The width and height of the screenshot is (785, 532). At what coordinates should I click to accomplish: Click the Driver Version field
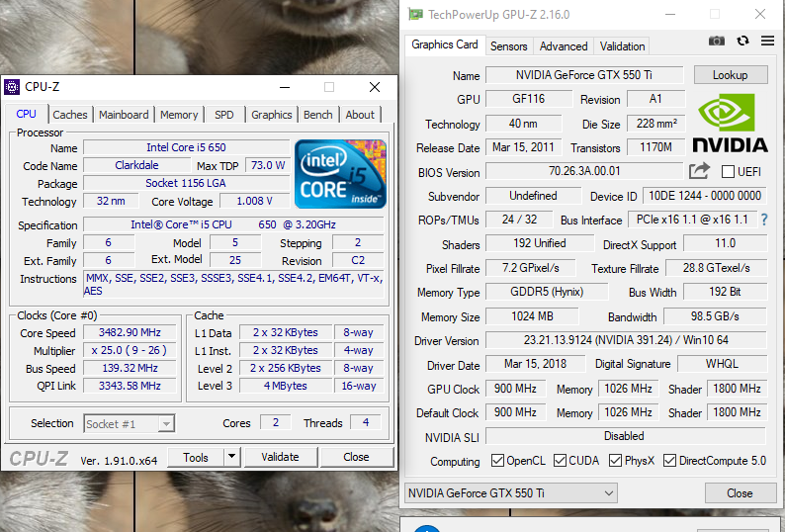(626, 339)
